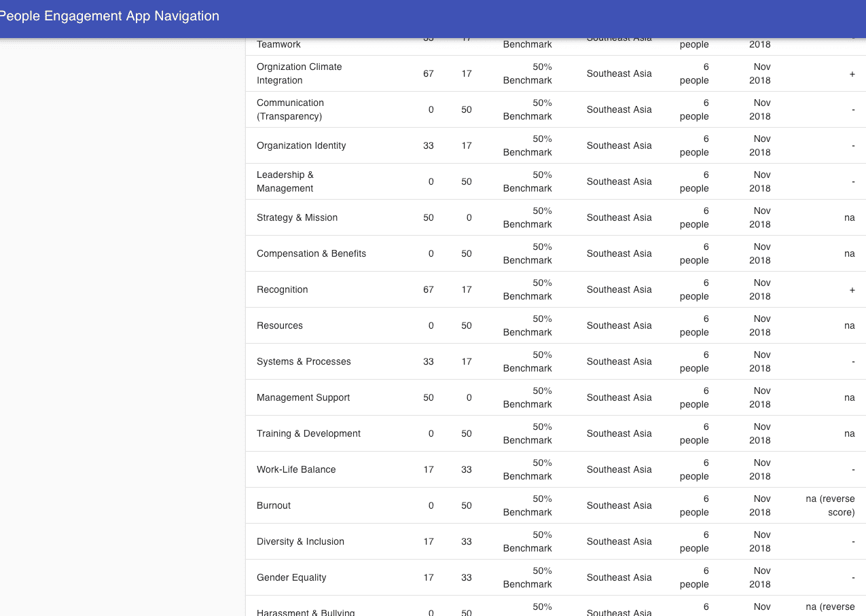Select the 50 value in Training & Development row

[467, 433]
